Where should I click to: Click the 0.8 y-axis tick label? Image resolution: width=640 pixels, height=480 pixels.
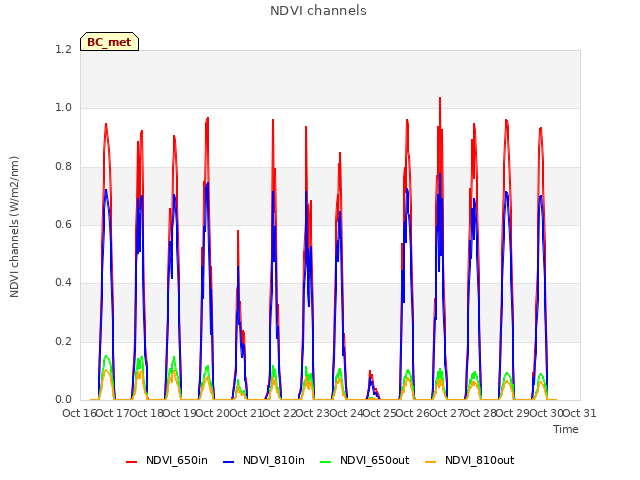[63, 167]
